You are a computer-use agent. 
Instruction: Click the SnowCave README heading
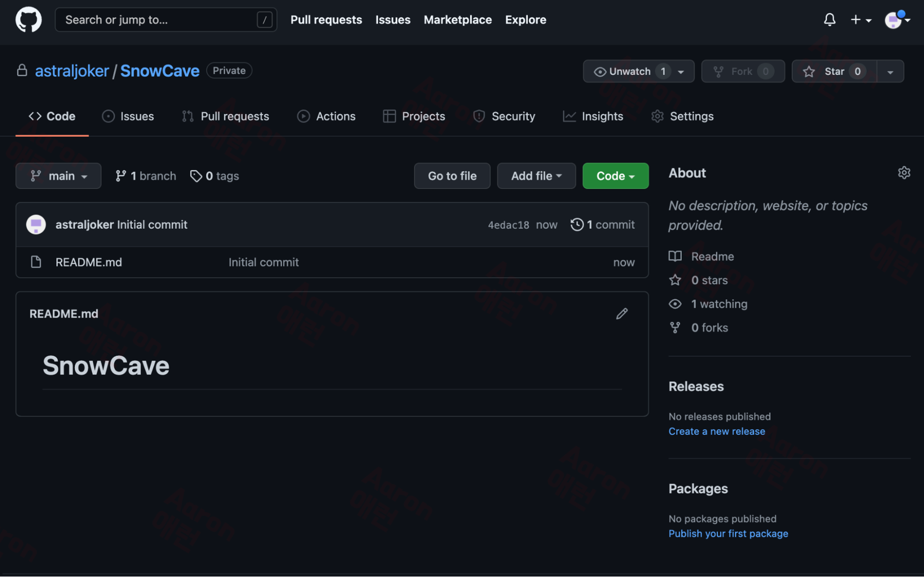point(106,366)
